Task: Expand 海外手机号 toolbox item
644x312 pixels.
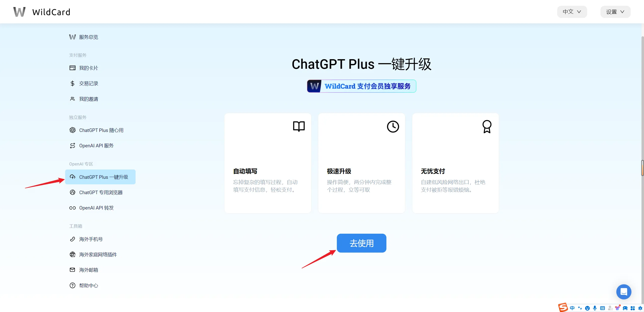Action: 91,239
